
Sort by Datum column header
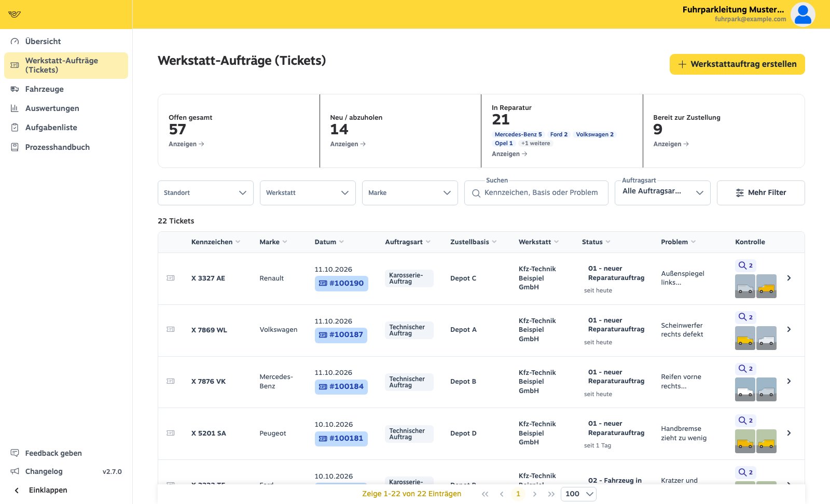(x=329, y=242)
